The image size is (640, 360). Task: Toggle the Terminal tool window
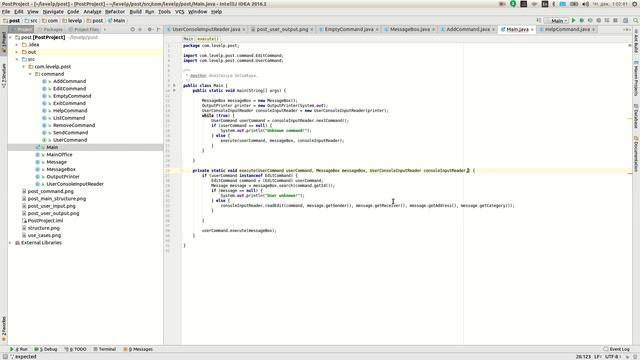coord(105,349)
